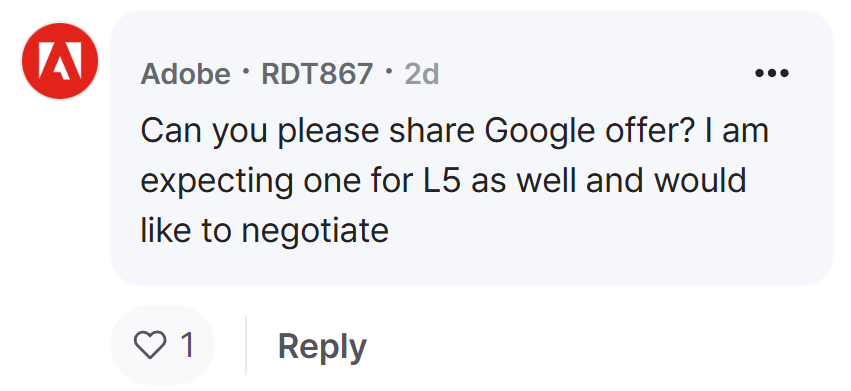The height and width of the screenshot is (391, 851).
Task: Open the three-dot more options menu
Action: (x=772, y=73)
